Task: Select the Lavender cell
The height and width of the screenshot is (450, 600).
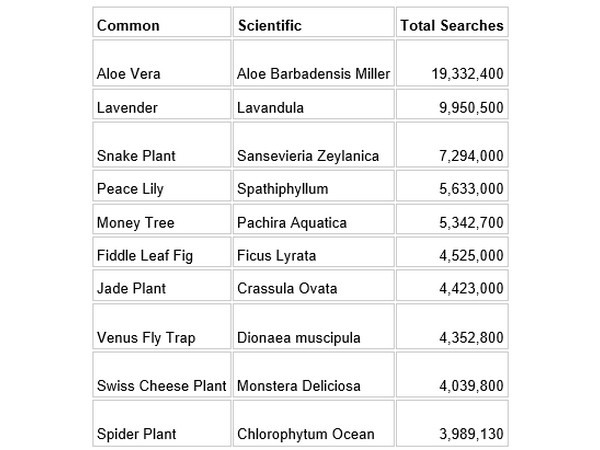Action: pyautogui.click(x=130, y=106)
